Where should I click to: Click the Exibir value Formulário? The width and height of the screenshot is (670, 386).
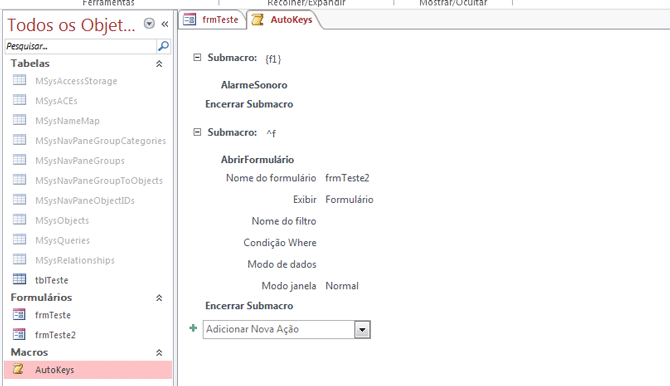click(349, 200)
